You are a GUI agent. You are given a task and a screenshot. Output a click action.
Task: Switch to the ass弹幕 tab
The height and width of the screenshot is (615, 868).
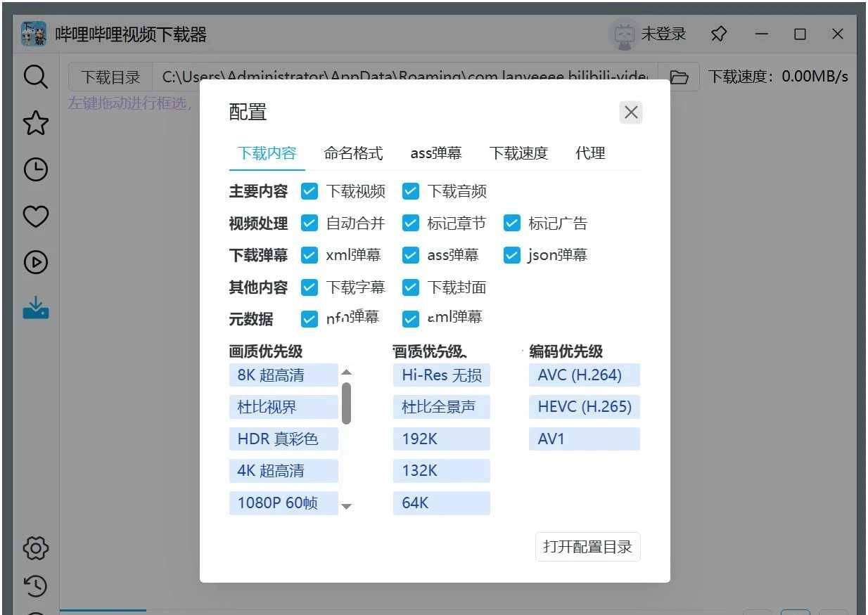436,153
